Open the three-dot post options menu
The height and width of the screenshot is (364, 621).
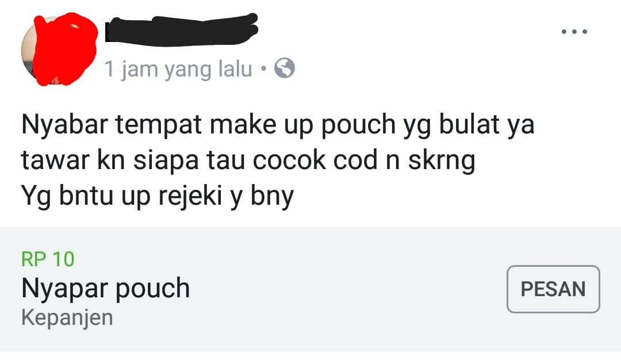pos(574,32)
